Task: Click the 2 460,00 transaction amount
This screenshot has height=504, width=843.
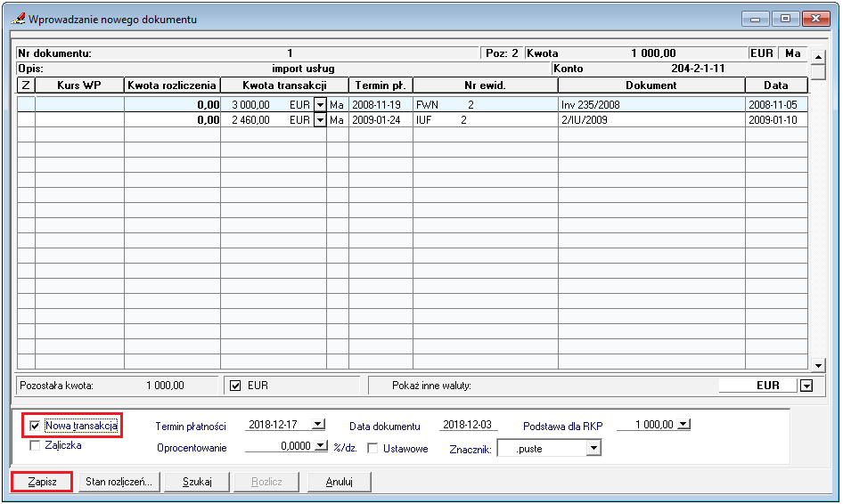Action: (251, 120)
